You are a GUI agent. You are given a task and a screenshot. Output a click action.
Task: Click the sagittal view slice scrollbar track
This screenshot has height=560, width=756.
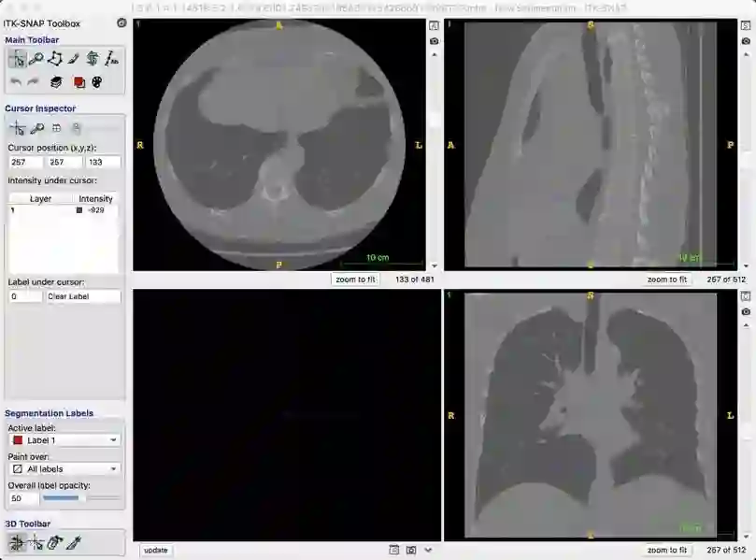(747, 160)
